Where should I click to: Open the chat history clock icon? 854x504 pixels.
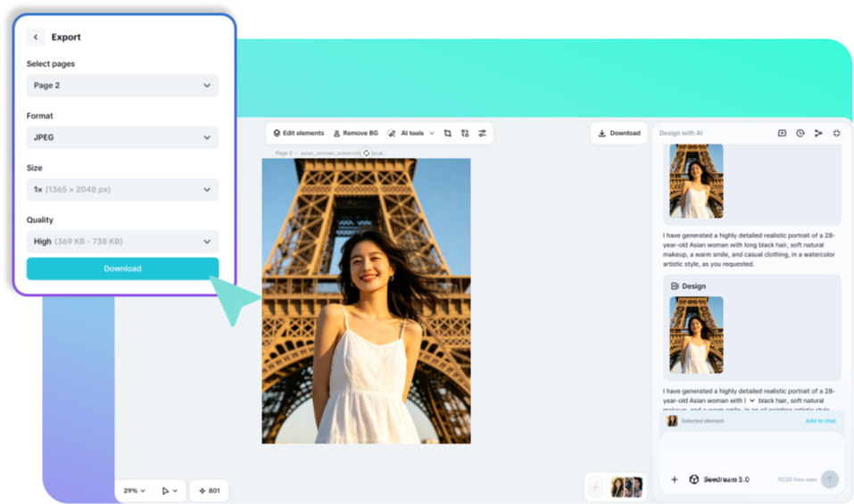pos(800,133)
